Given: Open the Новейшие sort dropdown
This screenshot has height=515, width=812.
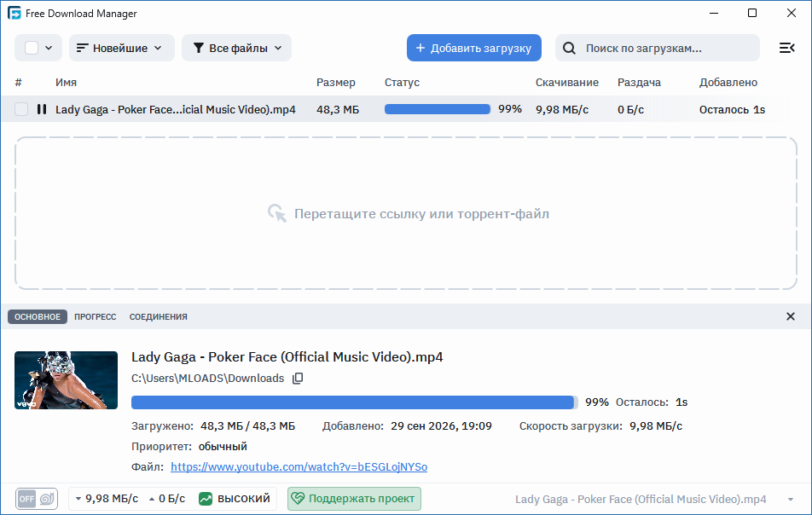Looking at the screenshot, I should click(122, 48).
